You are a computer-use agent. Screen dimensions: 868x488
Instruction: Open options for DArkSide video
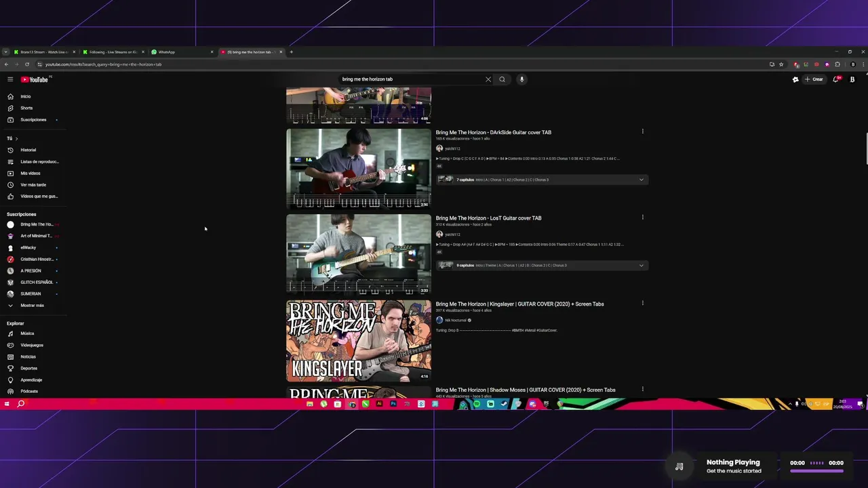642,131
